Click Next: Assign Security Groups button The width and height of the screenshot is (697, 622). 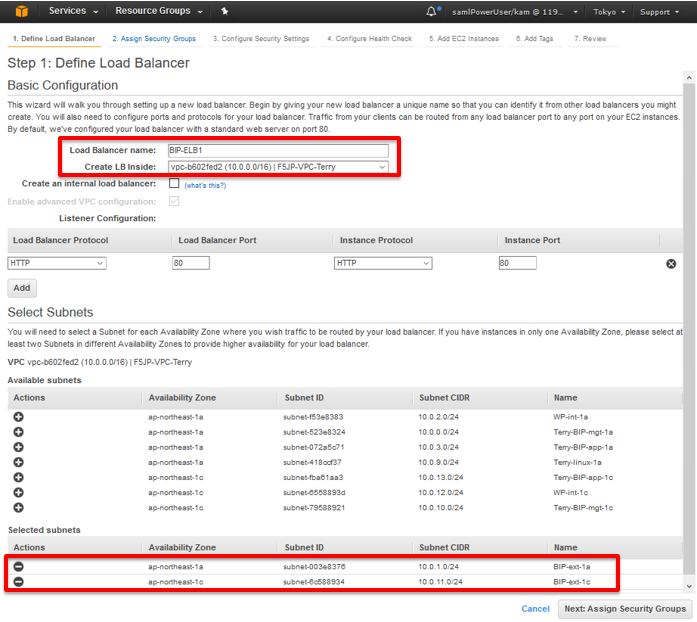(x=625, y=609)
